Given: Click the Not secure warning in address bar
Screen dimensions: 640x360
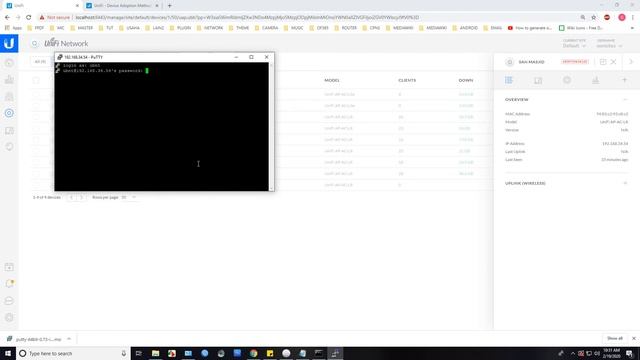Looking at the screenshot, I should [x=55, y=18].
